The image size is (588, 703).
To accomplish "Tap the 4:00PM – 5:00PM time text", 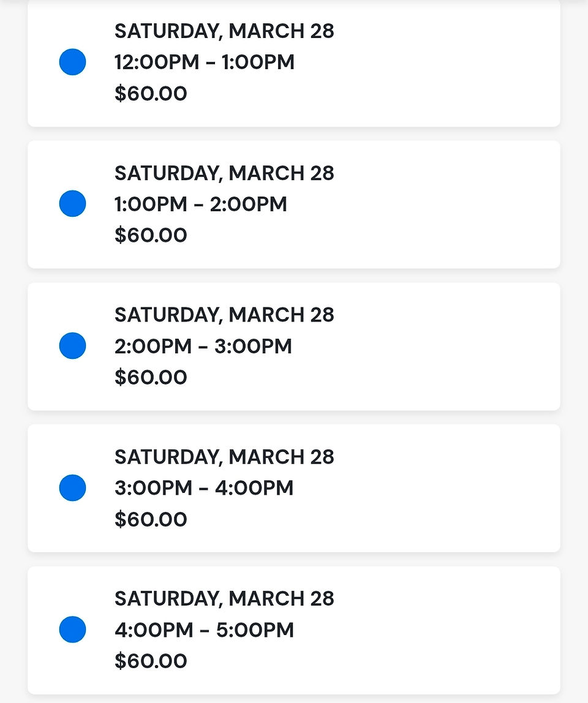I will pyautogui.click(x=205, y=630).
